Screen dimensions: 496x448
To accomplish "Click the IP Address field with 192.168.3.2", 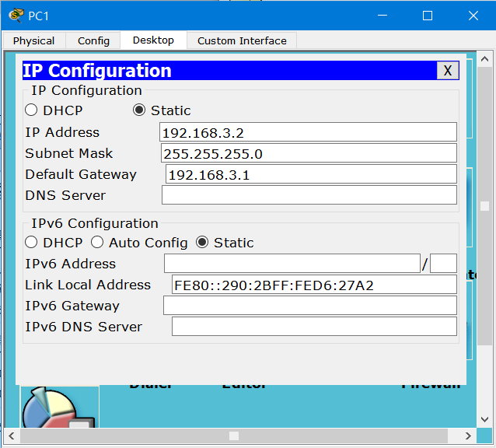I will point(308,132).
